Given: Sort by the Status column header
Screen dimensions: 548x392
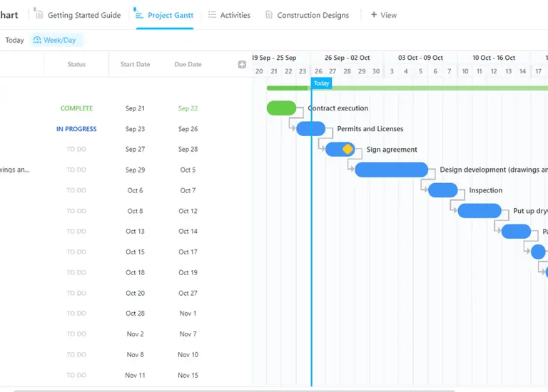Looking at the screenshot, I should click(76, 64).
